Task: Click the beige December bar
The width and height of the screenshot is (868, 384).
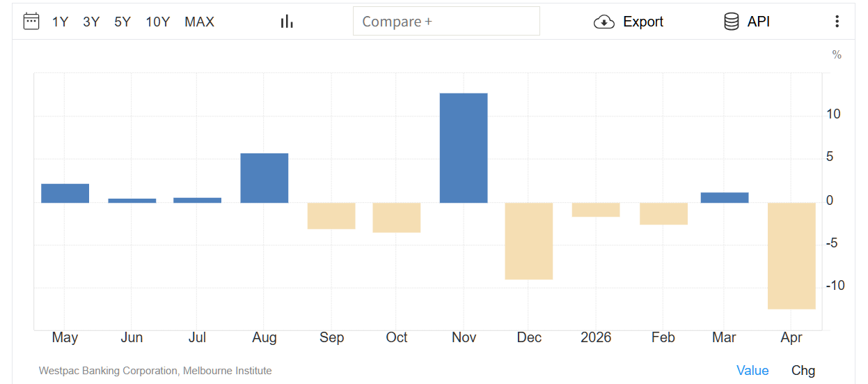Action: point(529,240)
